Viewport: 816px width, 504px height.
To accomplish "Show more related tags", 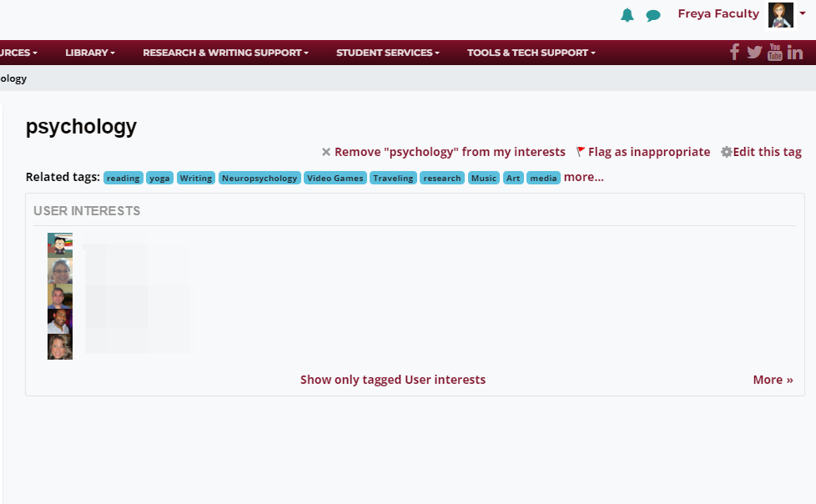I will point(584,177).
